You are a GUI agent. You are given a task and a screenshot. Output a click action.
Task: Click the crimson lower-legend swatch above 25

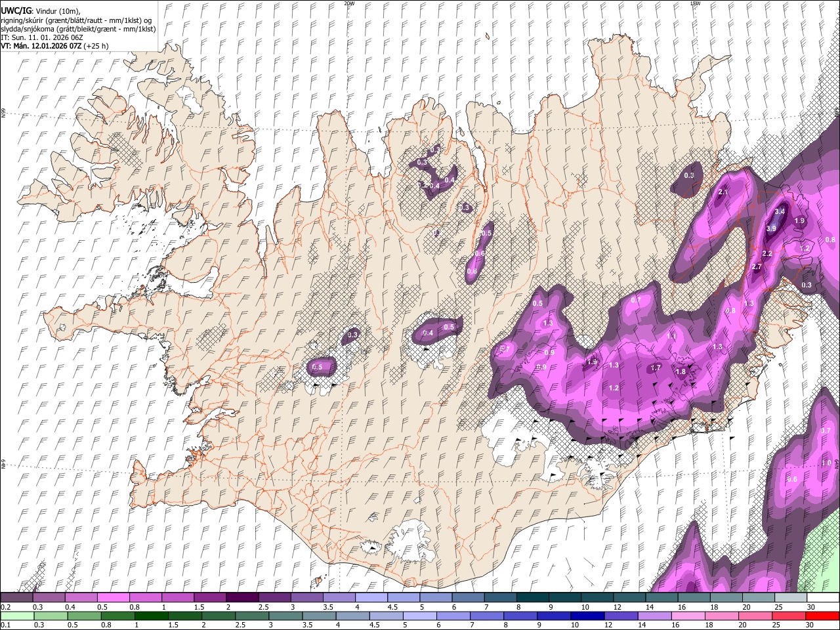click(x=789, y=616)
